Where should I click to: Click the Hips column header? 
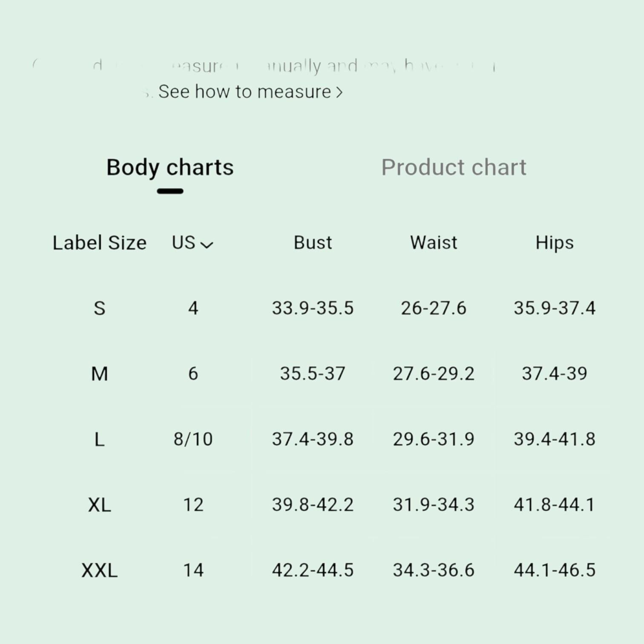pyautogui.click(x=555, y=243)
